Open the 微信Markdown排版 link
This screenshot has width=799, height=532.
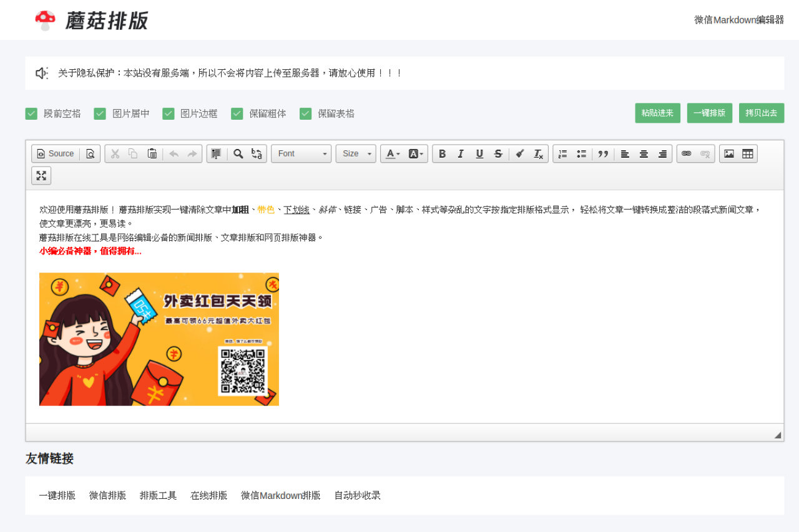[x=281, y=495]
